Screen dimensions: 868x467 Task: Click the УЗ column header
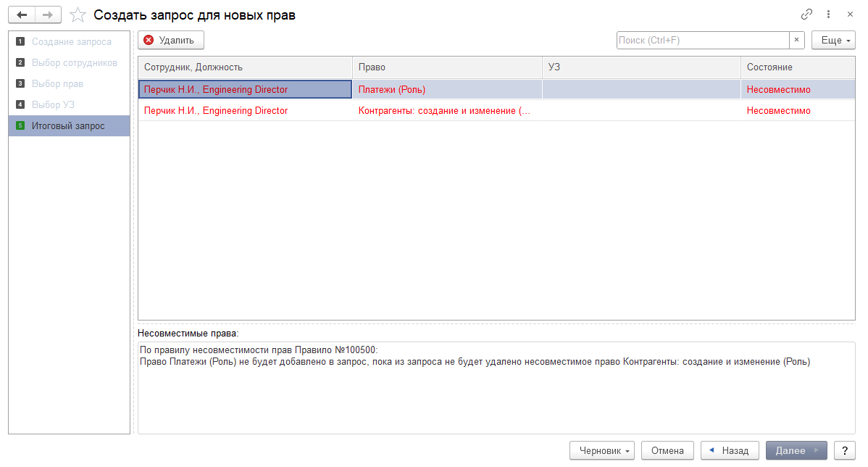tap(642, 67)
